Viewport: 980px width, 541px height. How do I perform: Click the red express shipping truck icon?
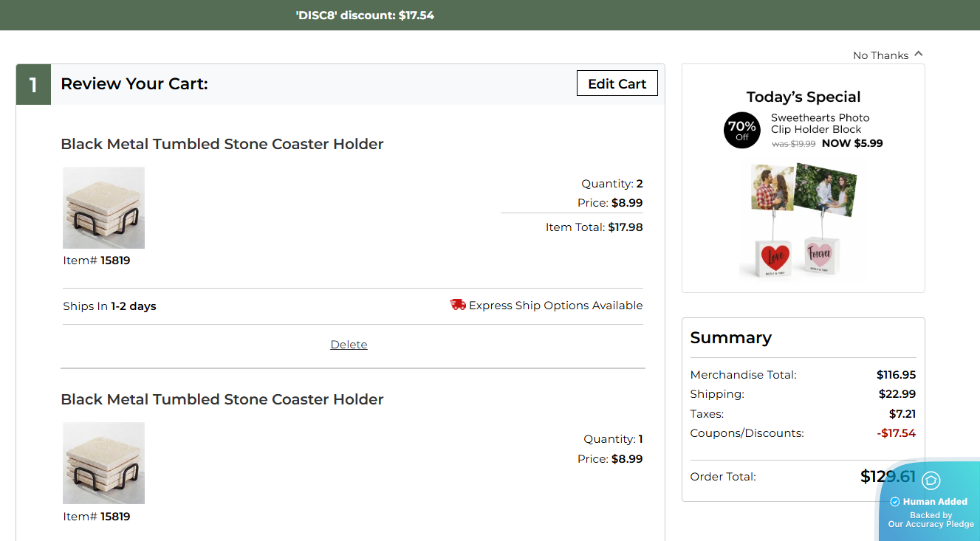(458, 305)
